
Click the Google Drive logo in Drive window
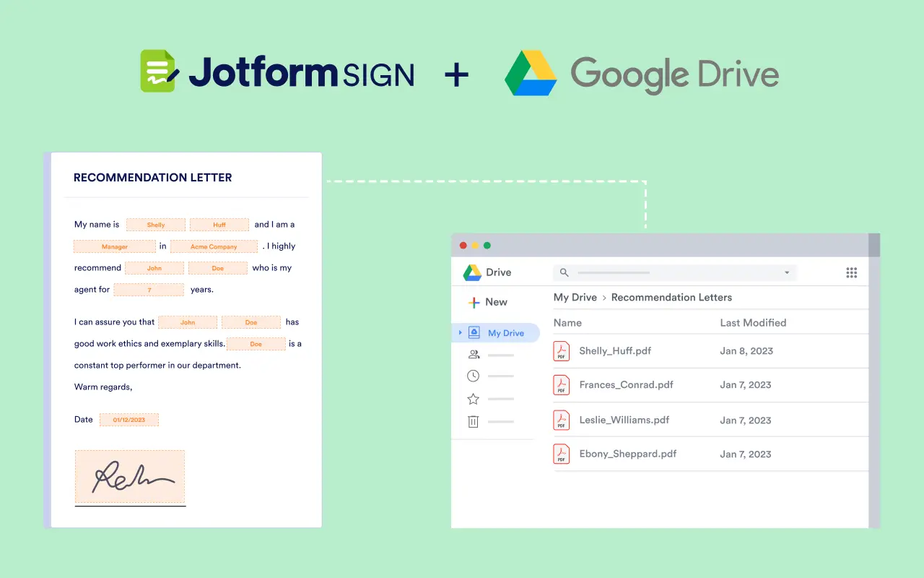coord(472,272)
